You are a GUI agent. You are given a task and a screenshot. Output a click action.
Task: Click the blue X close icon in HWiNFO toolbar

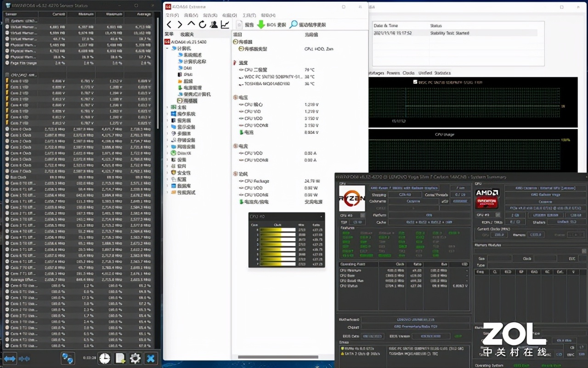(x=150, y=358)
